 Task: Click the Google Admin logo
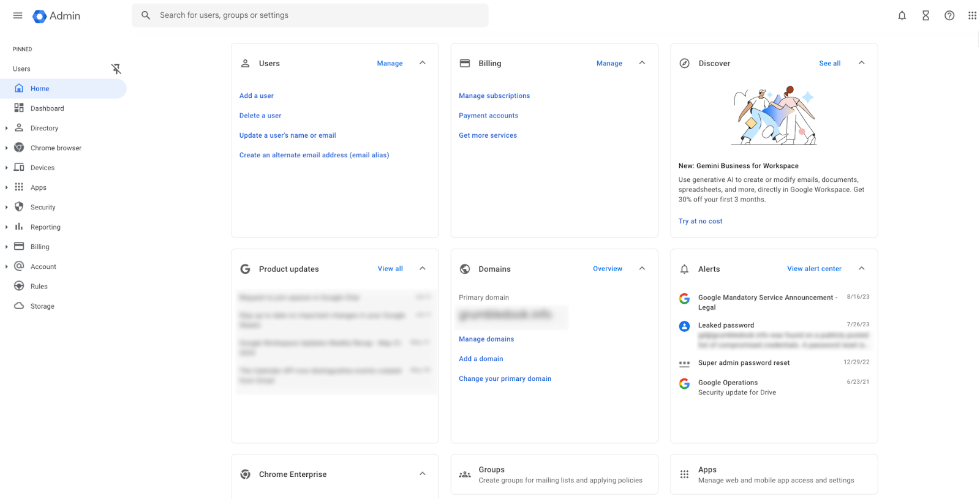click(x=56, y=16)
